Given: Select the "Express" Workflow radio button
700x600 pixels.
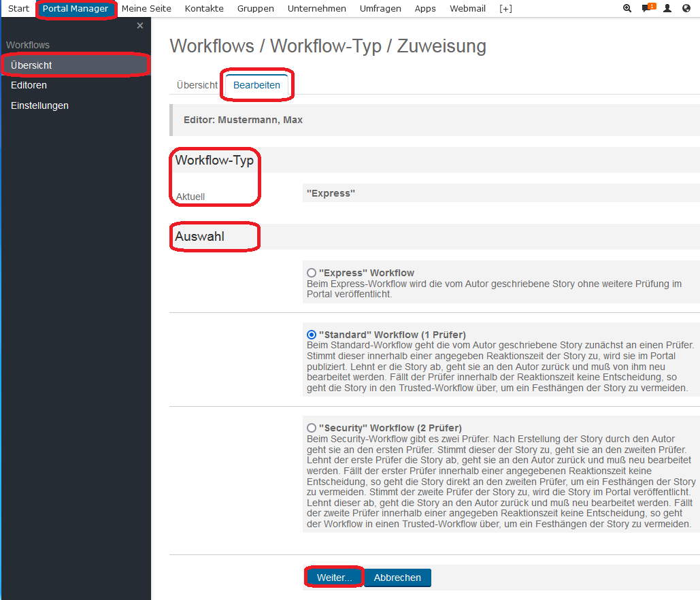Looking at the screenshot, I should point(312,273).
